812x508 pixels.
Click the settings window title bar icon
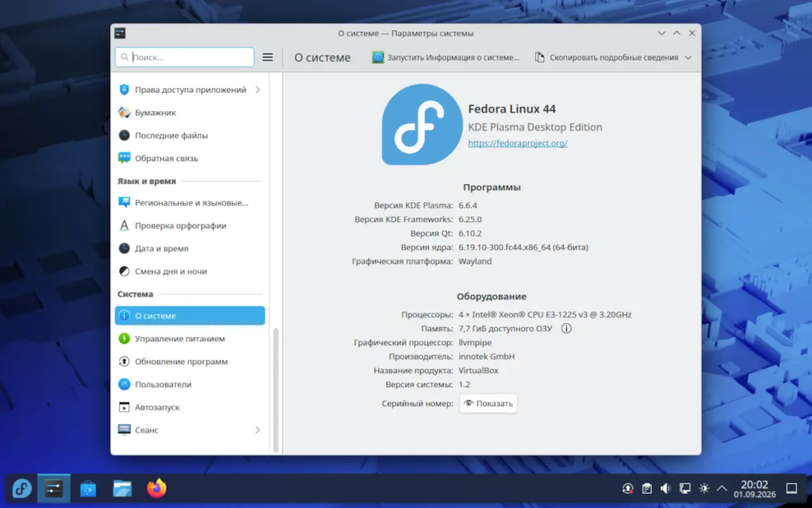[x=120, y=33]
